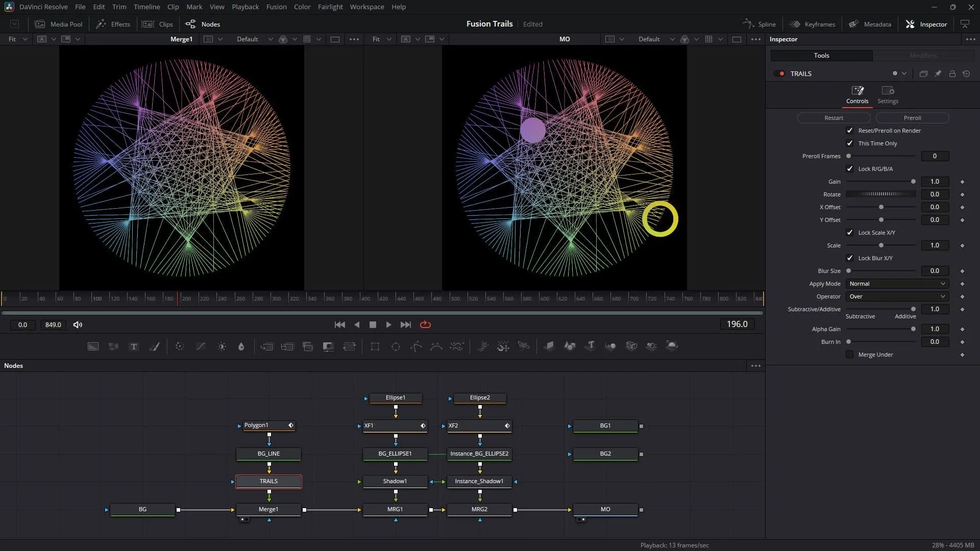This screenshot has width=980, height=551.
Task: Toggle loop playback button
Action: [425, 324]
